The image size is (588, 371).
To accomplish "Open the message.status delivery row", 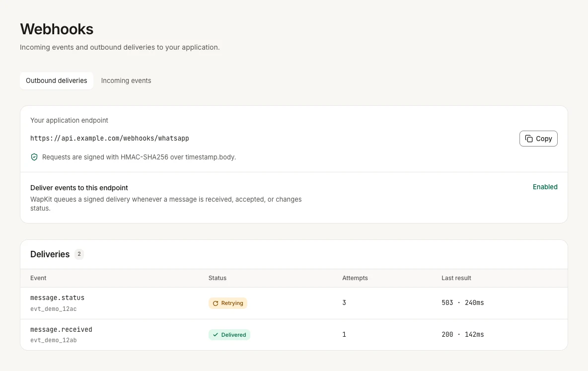I will [294, 303].
